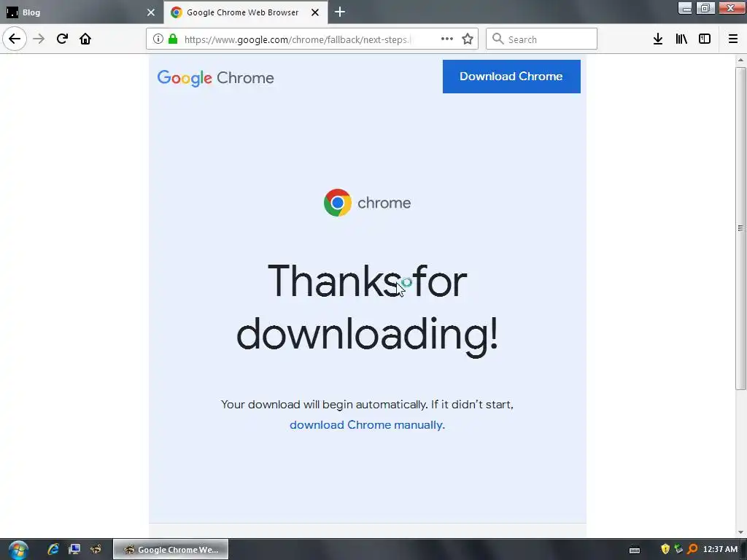Close the Google Chrome Web Browser tab
747x560 pixels.
(315, 12)
